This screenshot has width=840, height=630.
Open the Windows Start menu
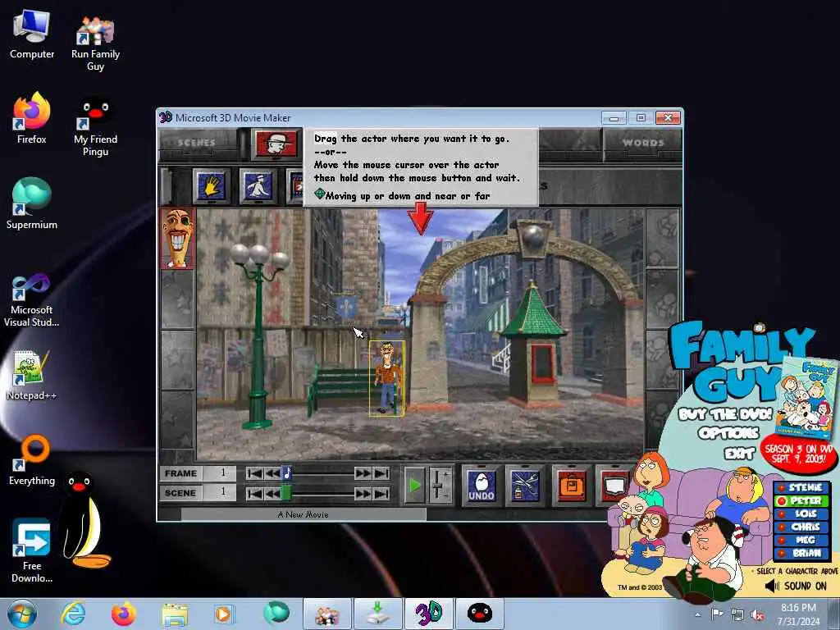coord(22,614)
